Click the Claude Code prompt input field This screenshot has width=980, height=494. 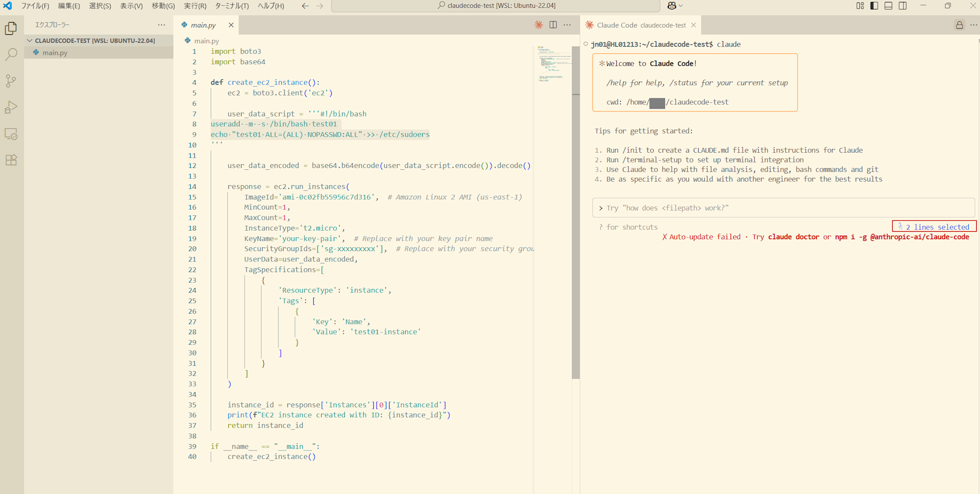[x=783, y=208]
